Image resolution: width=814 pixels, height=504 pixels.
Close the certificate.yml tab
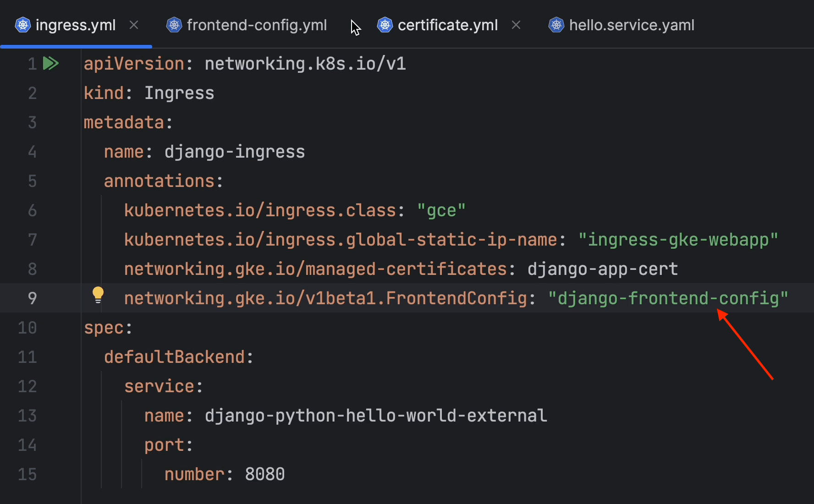(516, 25)
